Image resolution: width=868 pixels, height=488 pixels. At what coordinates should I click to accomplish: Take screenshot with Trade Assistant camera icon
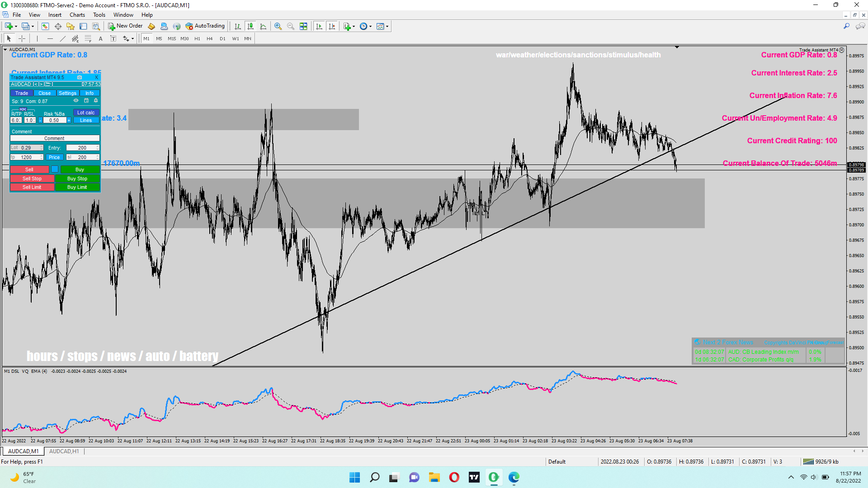pyautogui.click(x=80, y=77)
